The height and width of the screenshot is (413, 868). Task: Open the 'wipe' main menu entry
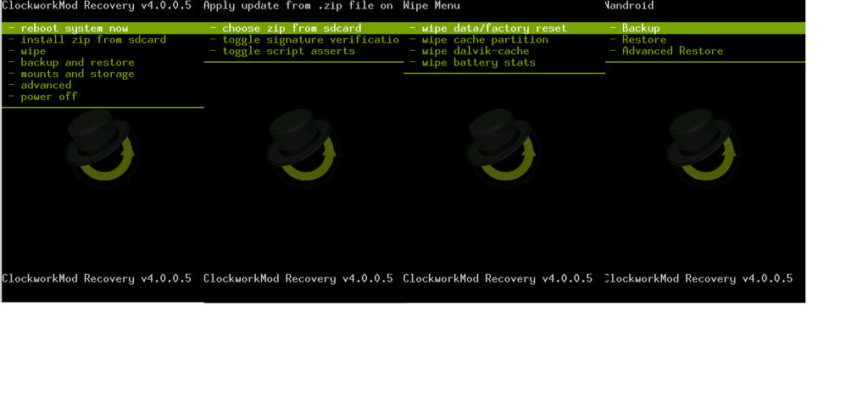pos(33,51)
